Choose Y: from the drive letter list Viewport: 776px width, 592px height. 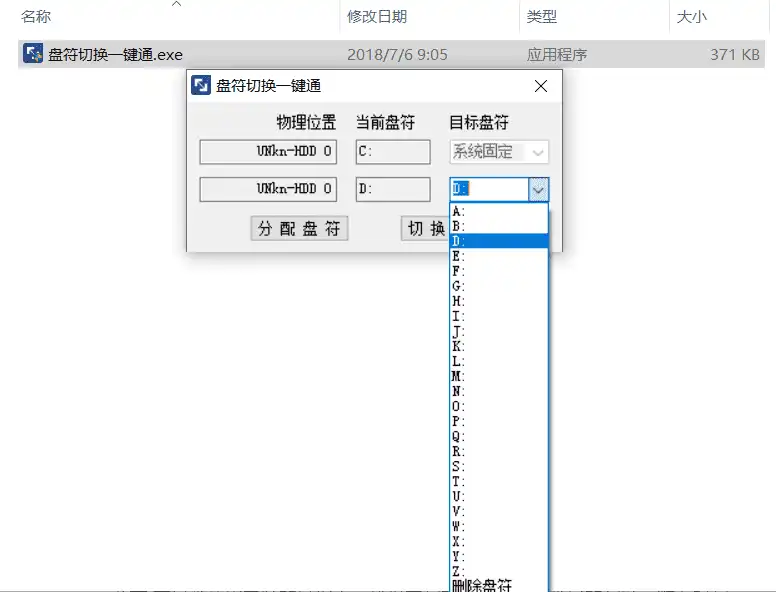point(499,556)
